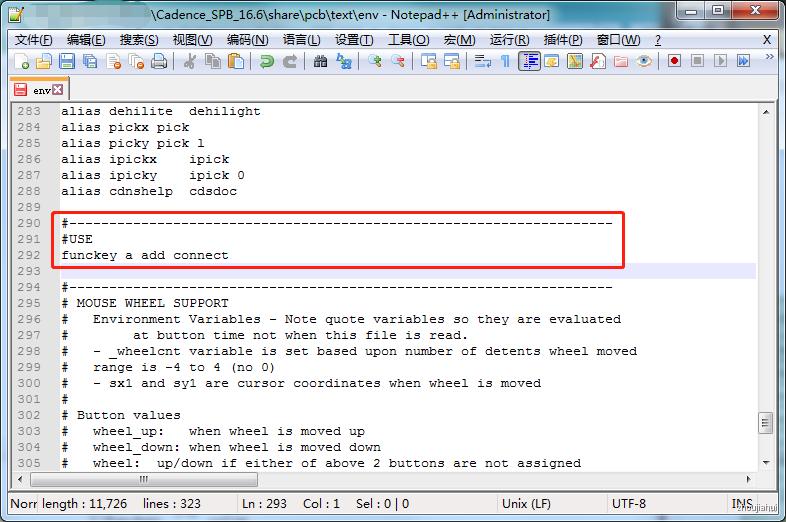The width and height of the screenshot is (786, 522).
Task: Click the Copy toolbar icon
Action: point(213,61)
